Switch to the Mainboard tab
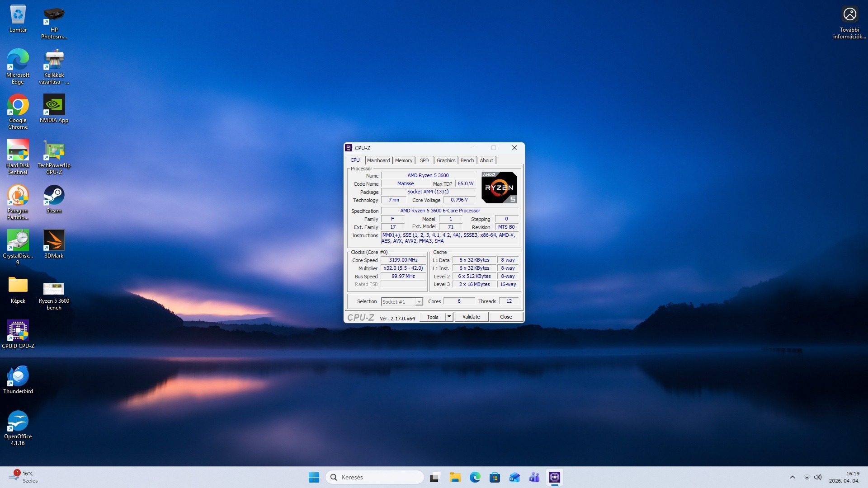Viewport: 868px width, 488px height. (x=378, y=160)
